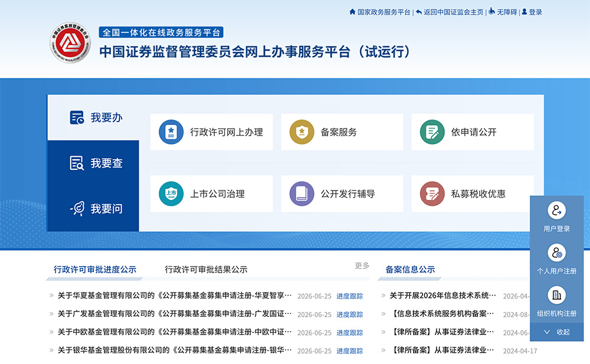Click the red 私募税收优惠 icon
Screen dimensions: 590x364
click(x=432, y=194)
